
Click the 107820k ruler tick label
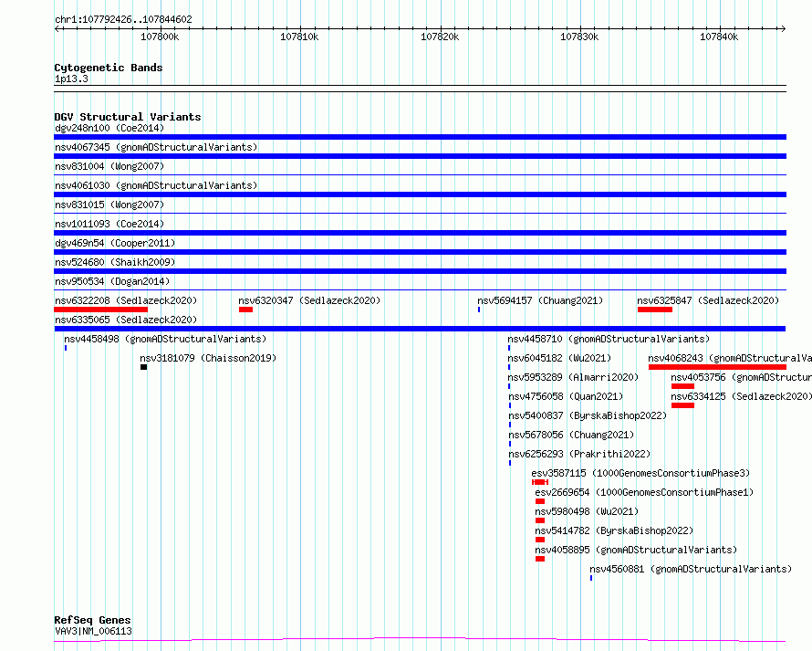(440, 37)
